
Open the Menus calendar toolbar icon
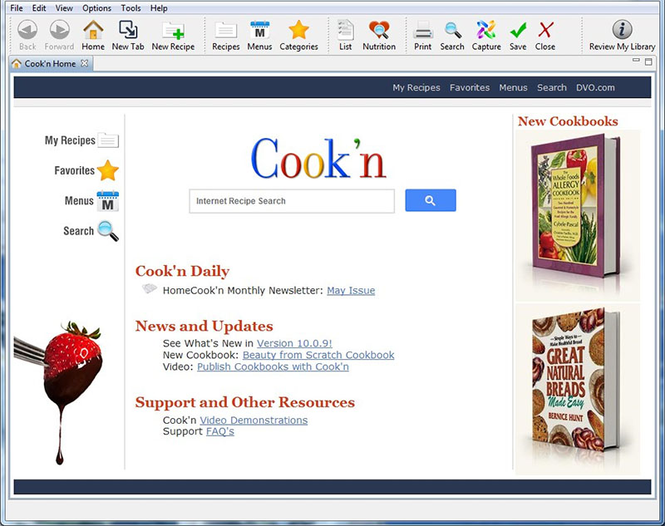pyautogui.click(x=260, y=31)
